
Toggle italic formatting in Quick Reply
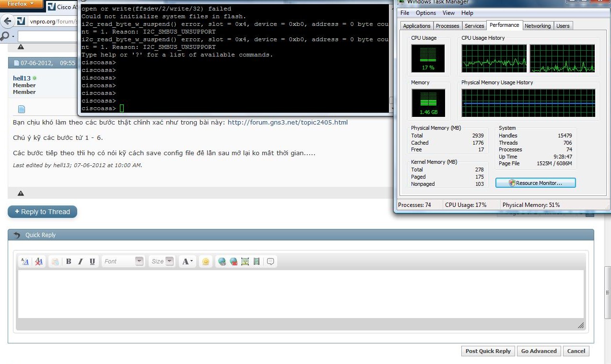[80, 262]
